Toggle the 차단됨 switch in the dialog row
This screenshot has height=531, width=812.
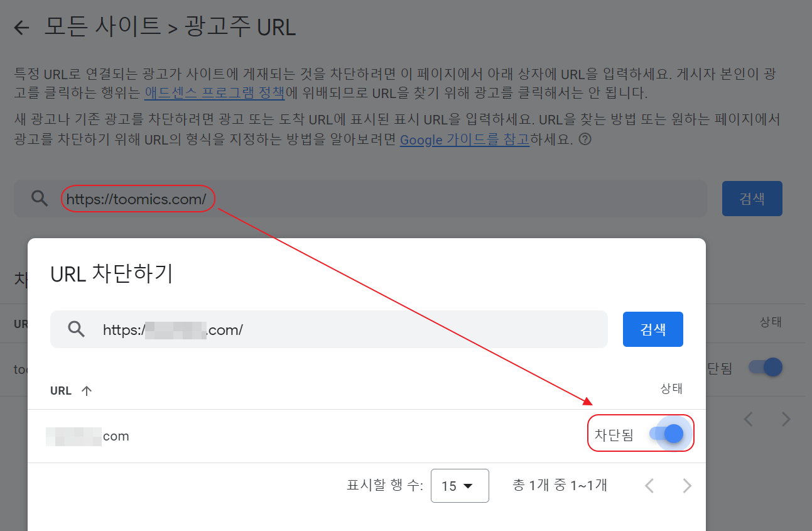[667, 434]
